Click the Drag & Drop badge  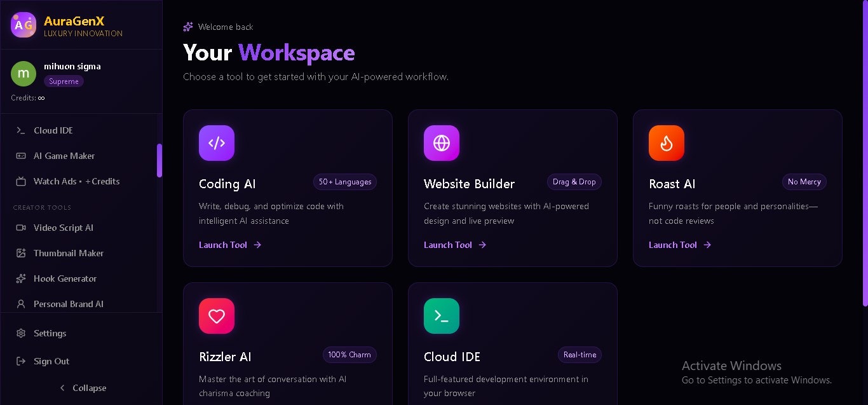click(574, 182)
